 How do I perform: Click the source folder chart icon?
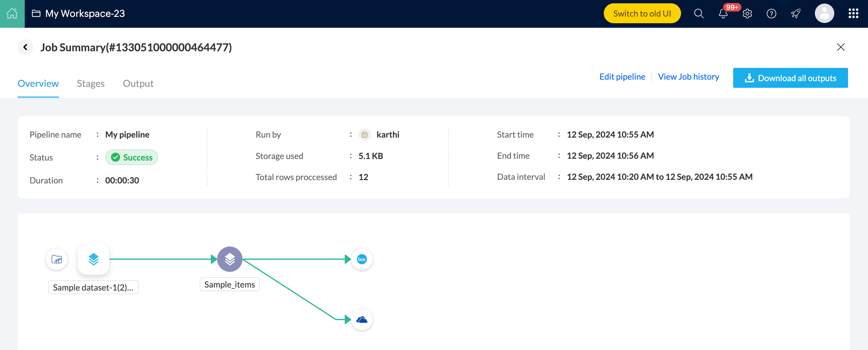(x=57, y=259)
